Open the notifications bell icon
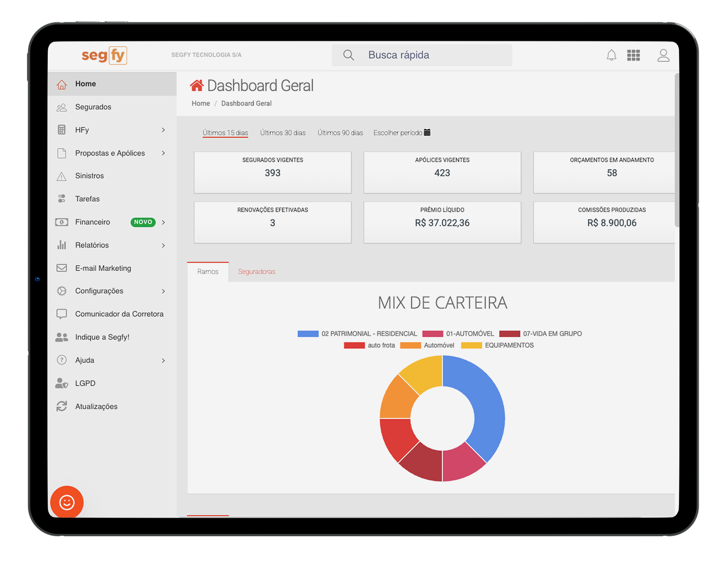Image resolution: width=728 pixels, height=562 pixels. (611, 55)
